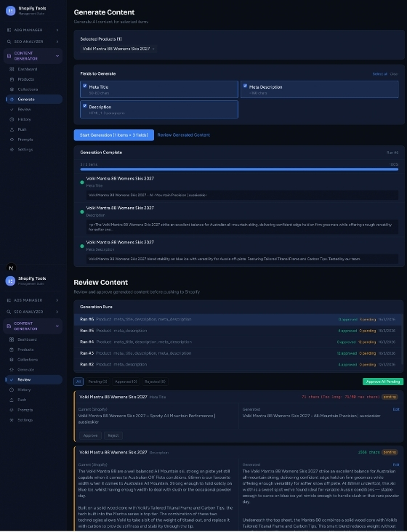Click the blue generation progress bar
Screen dimensions: 407x532
click(x=239, y=169)
